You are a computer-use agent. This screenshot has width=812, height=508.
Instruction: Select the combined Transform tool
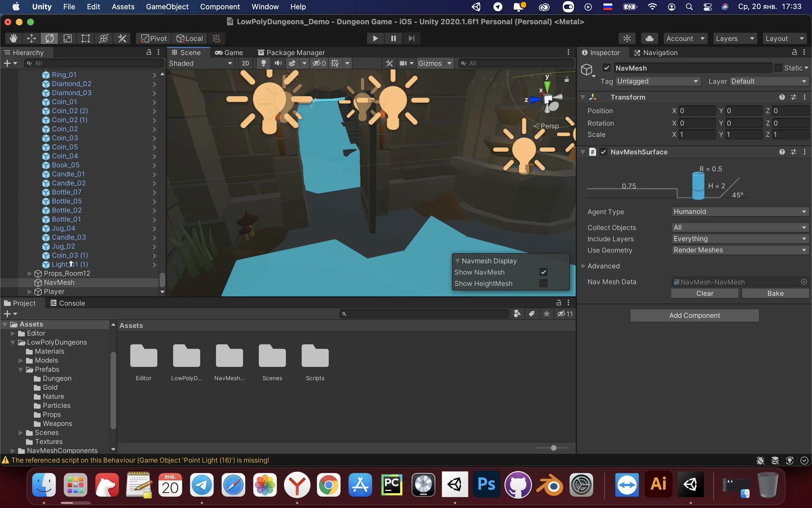click(x=104, y=38)
